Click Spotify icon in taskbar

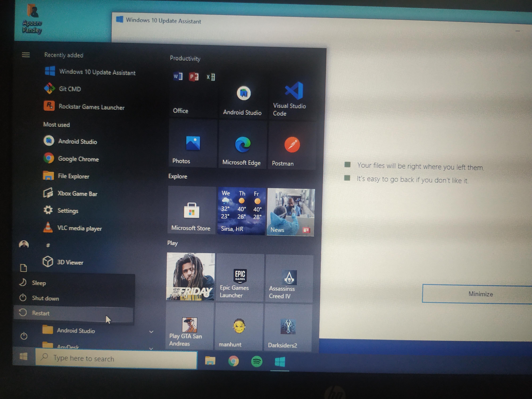coord(257,361)
